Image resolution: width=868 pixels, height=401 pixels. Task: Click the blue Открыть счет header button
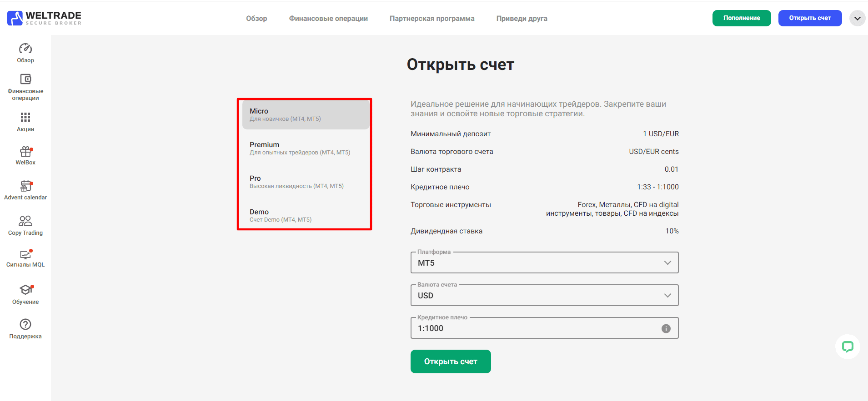point(810,18)
